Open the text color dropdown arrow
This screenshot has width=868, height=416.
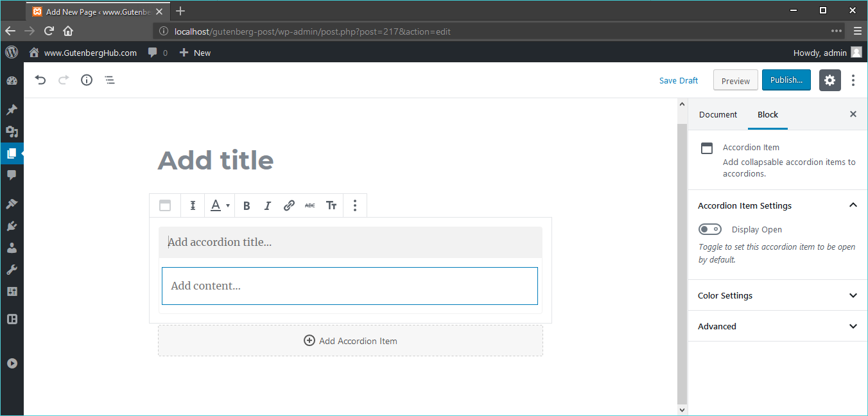point(228,205)
